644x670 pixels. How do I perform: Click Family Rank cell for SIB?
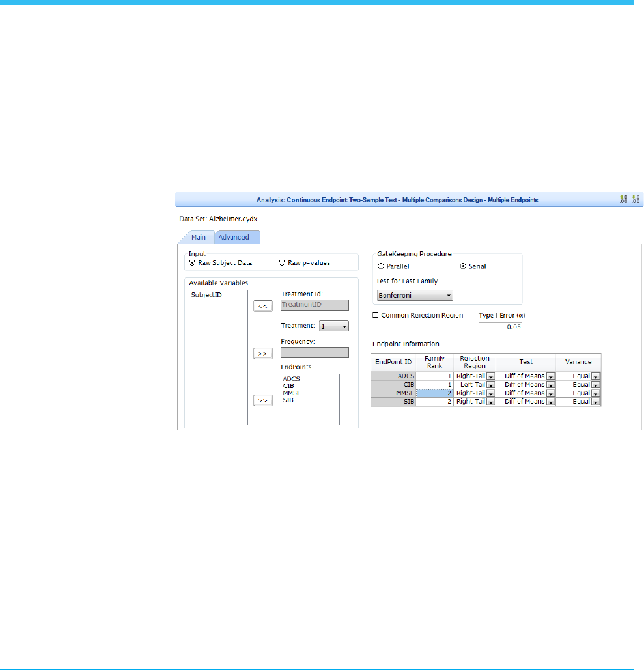click(434, 402)
